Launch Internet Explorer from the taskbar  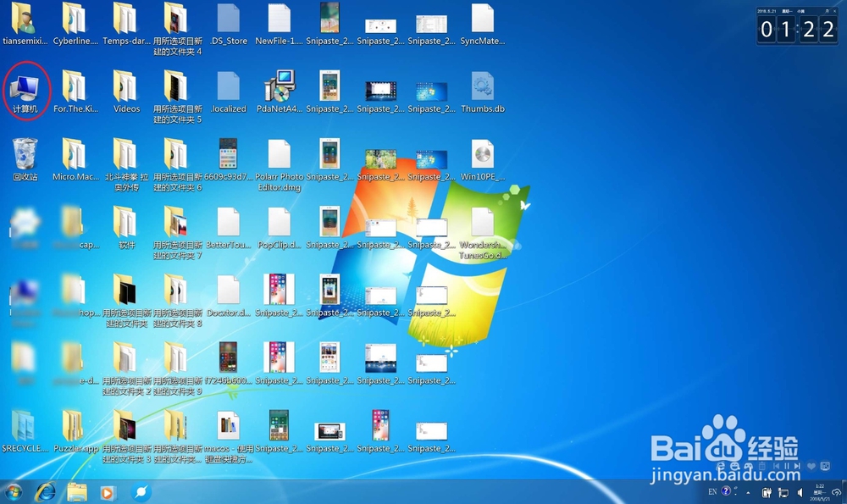pos(46,492)
